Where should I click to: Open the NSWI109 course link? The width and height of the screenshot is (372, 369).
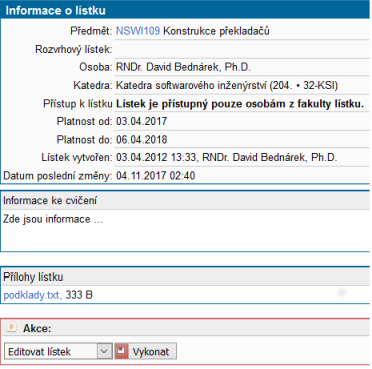138,31
